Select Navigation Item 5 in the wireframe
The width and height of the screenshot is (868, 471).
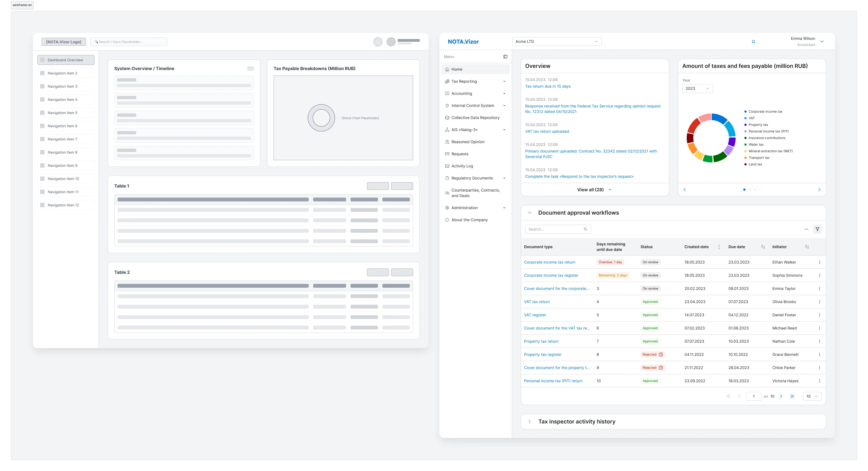tap(66, 113)
